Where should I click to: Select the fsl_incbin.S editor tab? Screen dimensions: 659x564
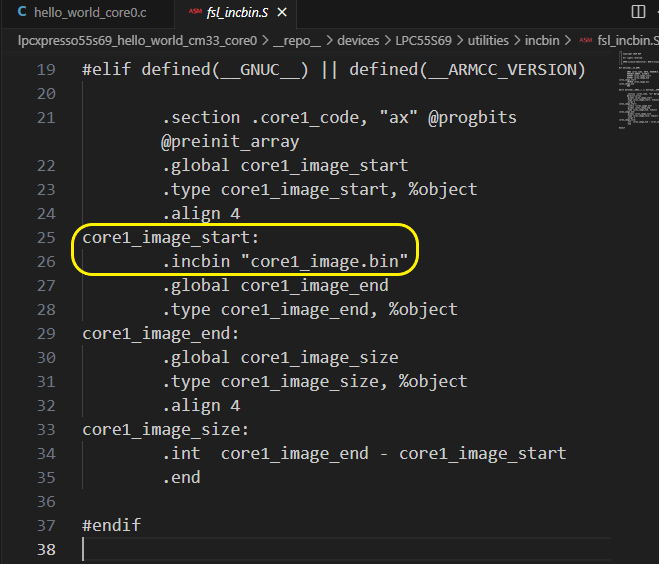click(237, 13)
